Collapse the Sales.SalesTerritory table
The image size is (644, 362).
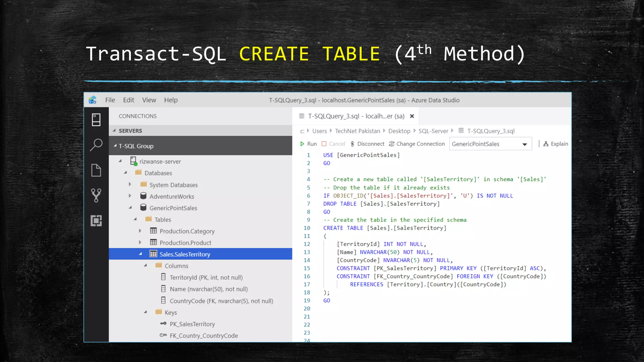pyautogui.click(x=140, y=254)
